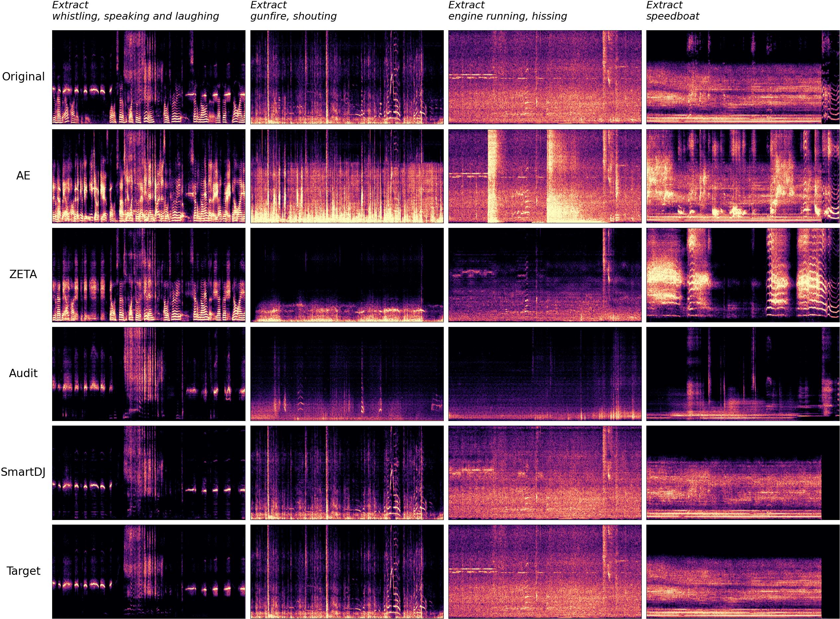Click the SmartDJ row label
Screen dimensions: 840x619
(23, 472)
